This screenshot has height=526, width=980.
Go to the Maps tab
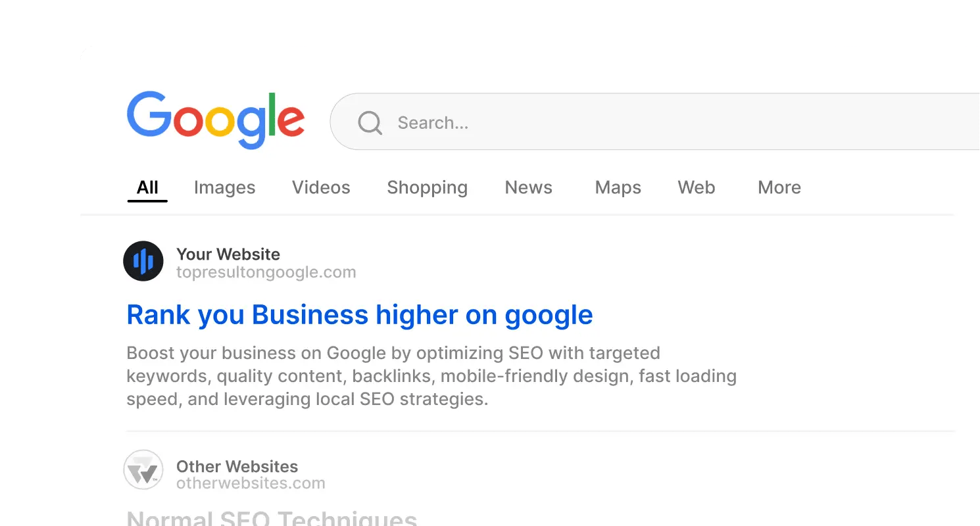(x=618, y=187)
